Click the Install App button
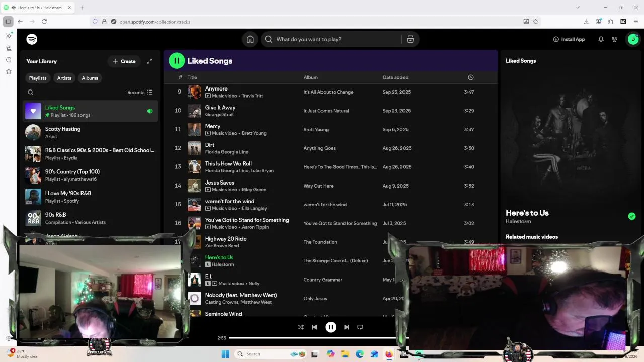Screen dimensions: 644x362 point(569,39)
